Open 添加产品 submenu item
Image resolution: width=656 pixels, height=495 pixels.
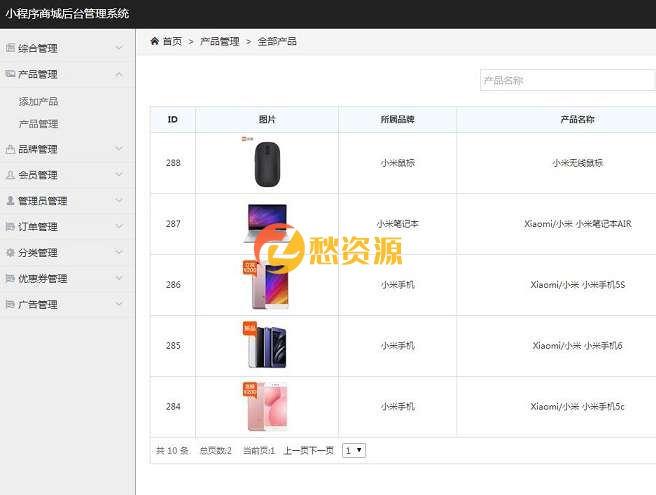pyautogui.click(x=38, y=102)
